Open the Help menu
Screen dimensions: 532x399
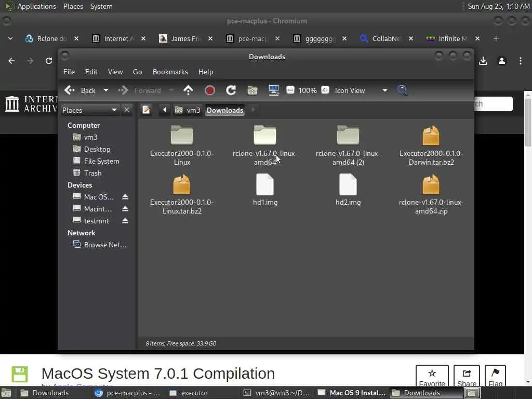[206, 72]
